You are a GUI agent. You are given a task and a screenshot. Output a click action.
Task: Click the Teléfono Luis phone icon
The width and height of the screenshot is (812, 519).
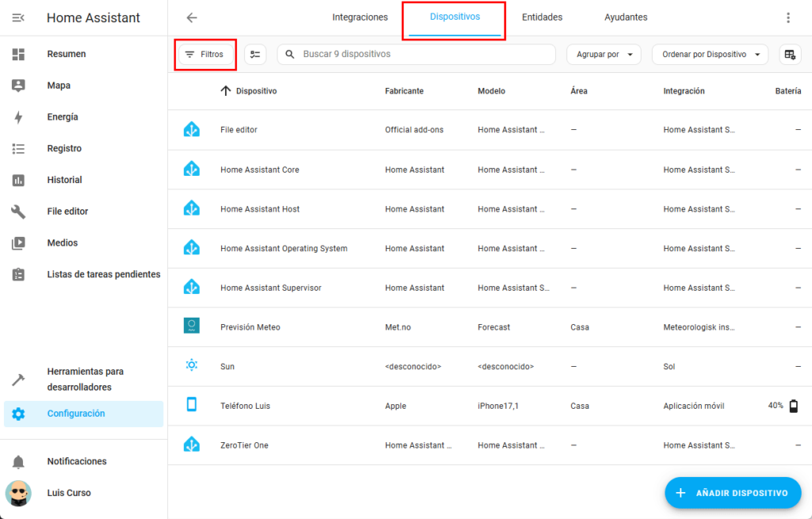(x=191, y=405)
